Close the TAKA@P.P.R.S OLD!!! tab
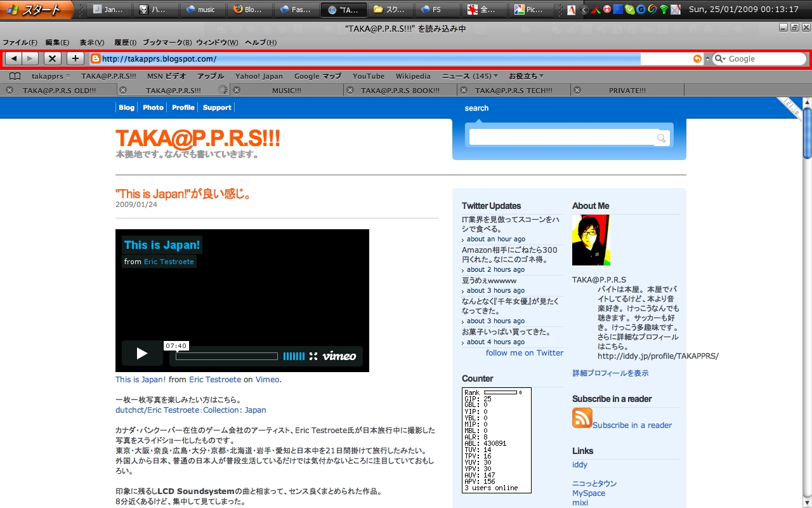 click(x=10, y=90)
